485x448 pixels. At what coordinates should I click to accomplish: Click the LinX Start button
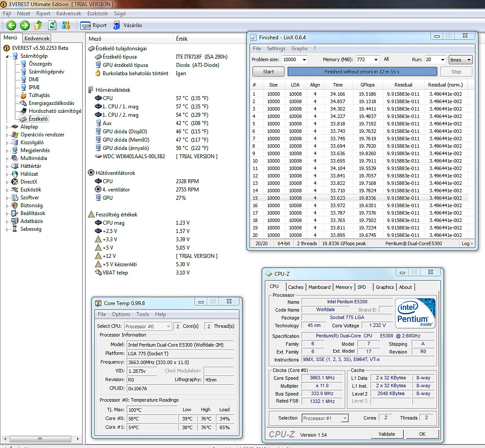pyautogui.click(x=268, y=72)
